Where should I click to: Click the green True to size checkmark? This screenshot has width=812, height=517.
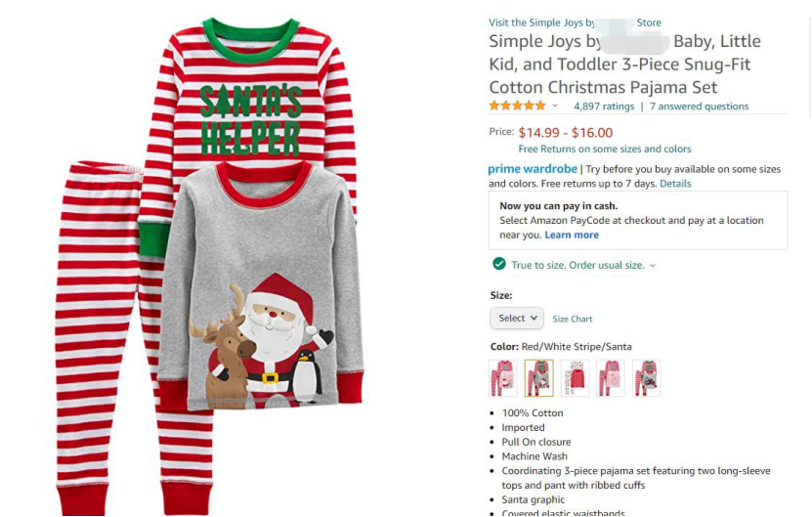(499, 264)
